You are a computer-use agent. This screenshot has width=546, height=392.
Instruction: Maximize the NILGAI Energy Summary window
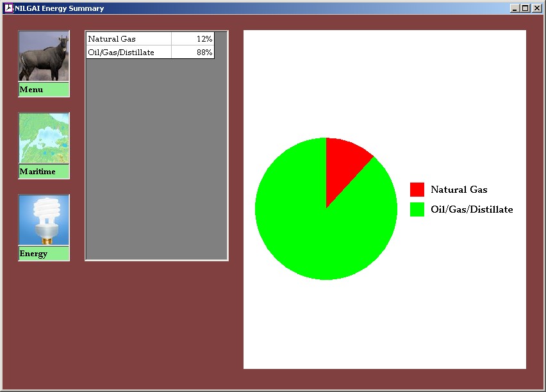point(525,8)
